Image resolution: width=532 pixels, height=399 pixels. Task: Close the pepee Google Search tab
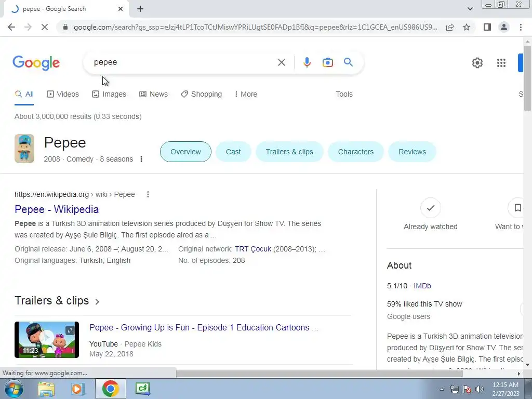[121, 9]
